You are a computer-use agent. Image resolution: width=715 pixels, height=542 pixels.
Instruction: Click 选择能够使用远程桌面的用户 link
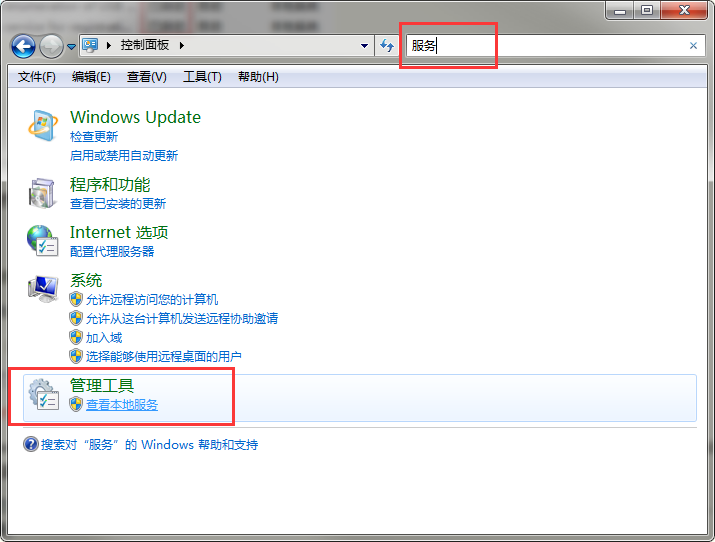(x=164, y=356)
